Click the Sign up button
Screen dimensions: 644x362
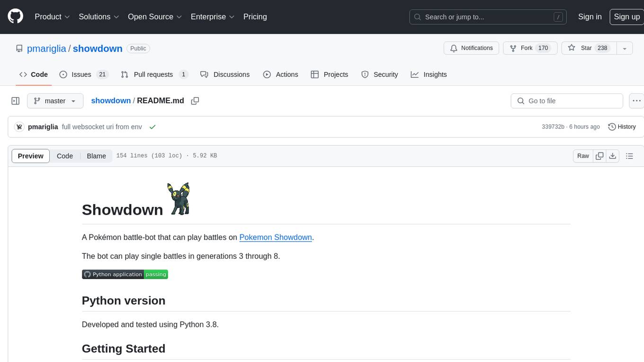click(626, 17)
